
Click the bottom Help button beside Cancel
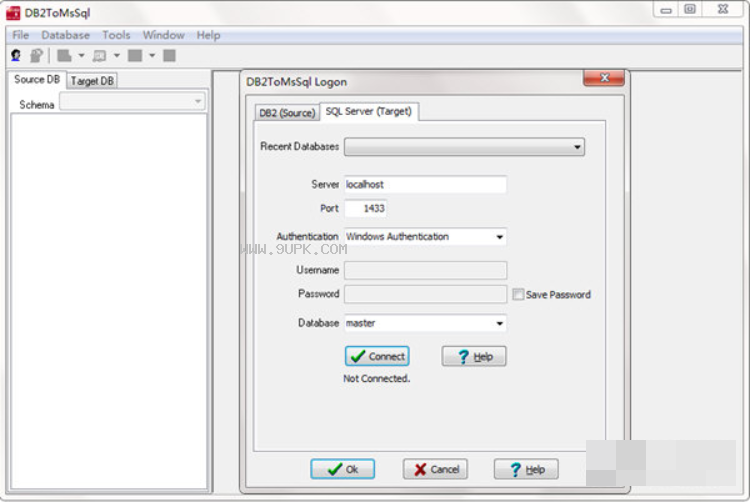click(x=526, y=469)
